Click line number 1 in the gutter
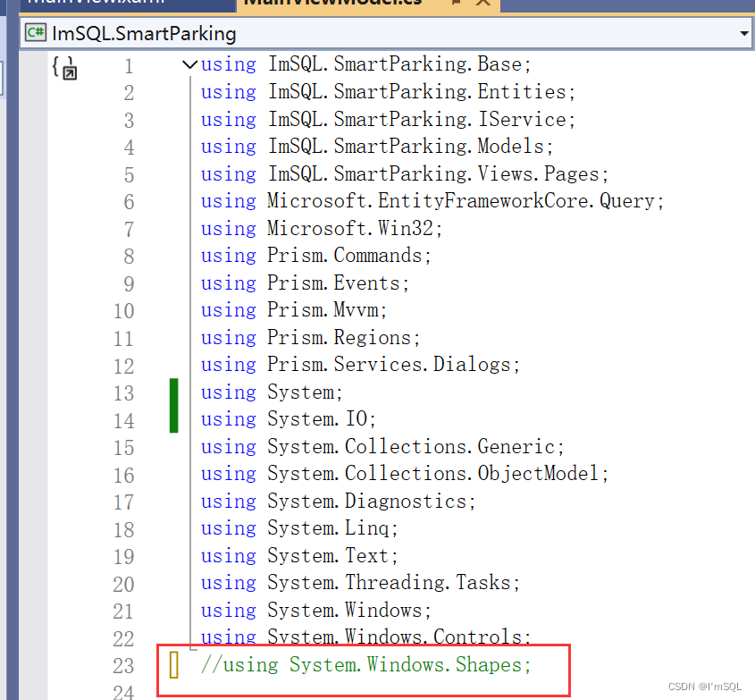755x700 pixels. pyautogui.click(x=128, y=63)
